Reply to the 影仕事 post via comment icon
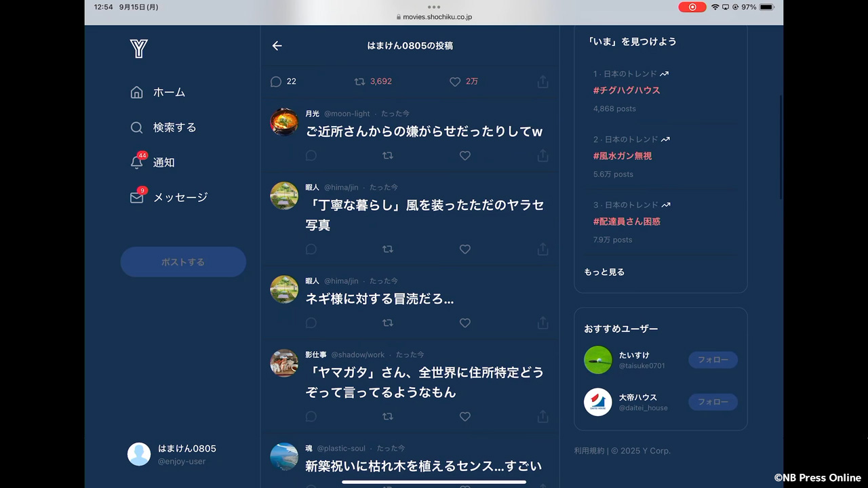The image size is (868, 488). click(311, 416)
